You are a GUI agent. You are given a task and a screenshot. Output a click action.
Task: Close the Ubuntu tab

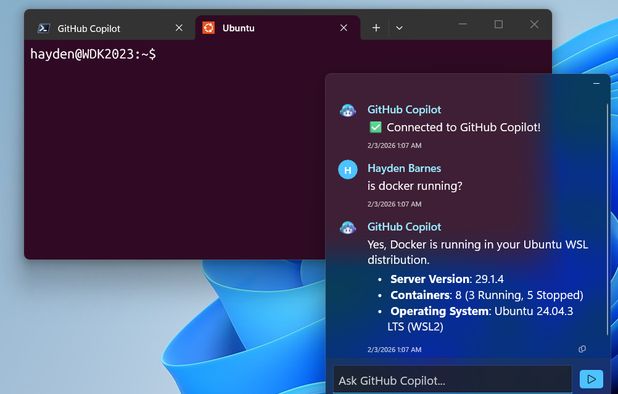[344, 28]
